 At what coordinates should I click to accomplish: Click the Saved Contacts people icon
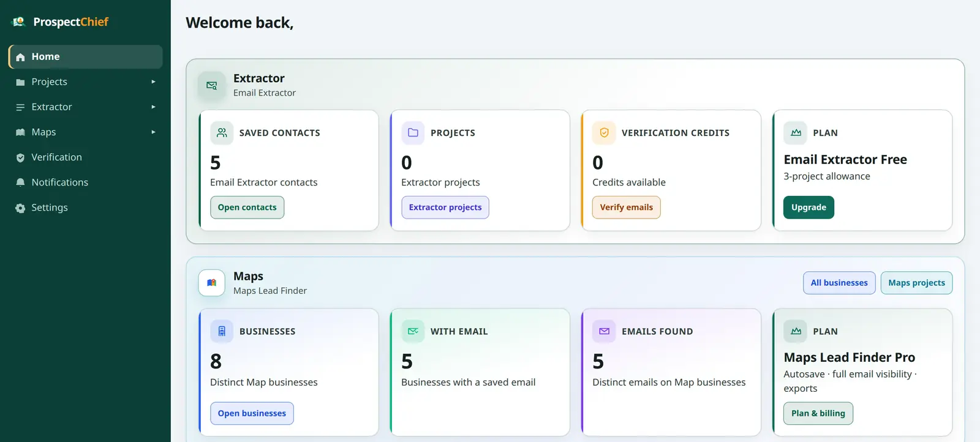[x=222, y=133]
